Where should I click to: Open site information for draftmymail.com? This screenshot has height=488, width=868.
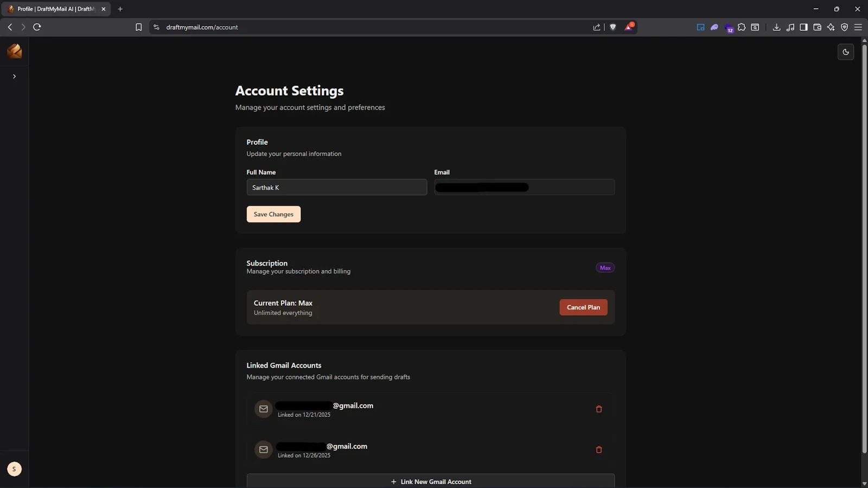[x=156, y=27]
